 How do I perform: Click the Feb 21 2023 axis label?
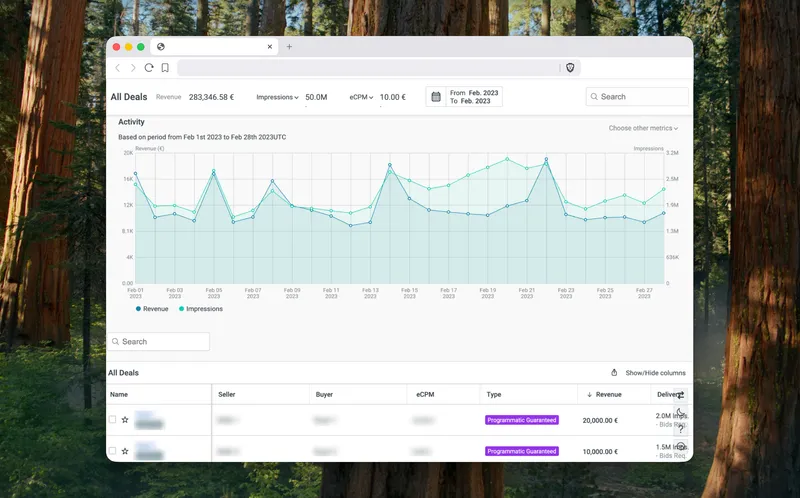click(x=527, y=293)
